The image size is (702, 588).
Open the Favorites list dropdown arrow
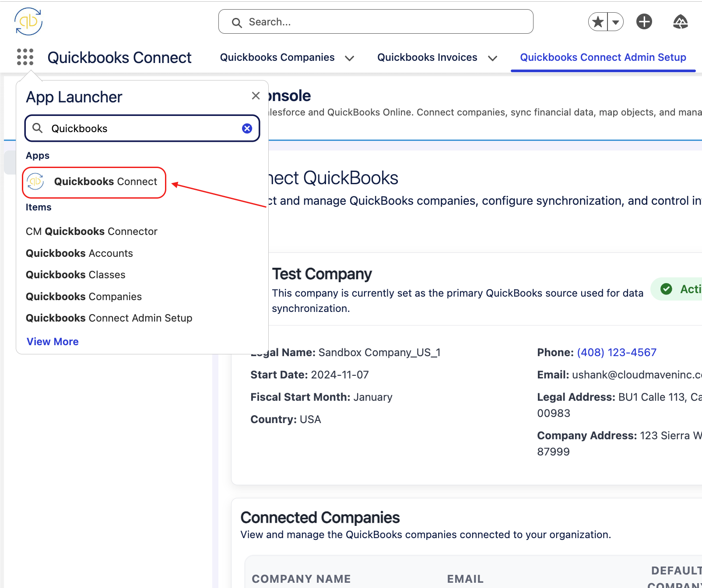615,21
